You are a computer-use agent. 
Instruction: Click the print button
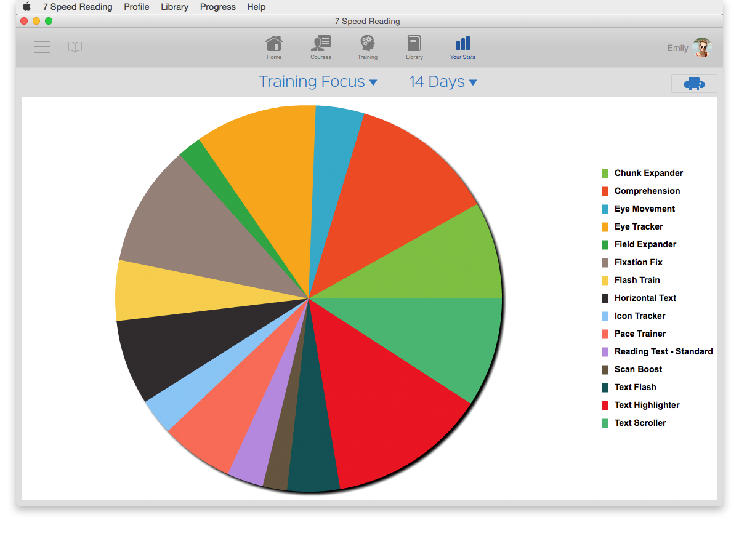pos(694,84)
